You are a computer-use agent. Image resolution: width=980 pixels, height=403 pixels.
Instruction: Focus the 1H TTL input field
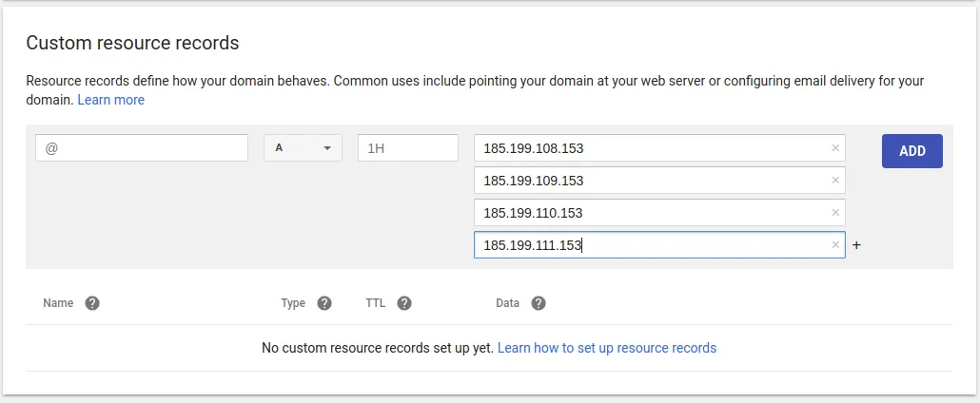[408, 148]
